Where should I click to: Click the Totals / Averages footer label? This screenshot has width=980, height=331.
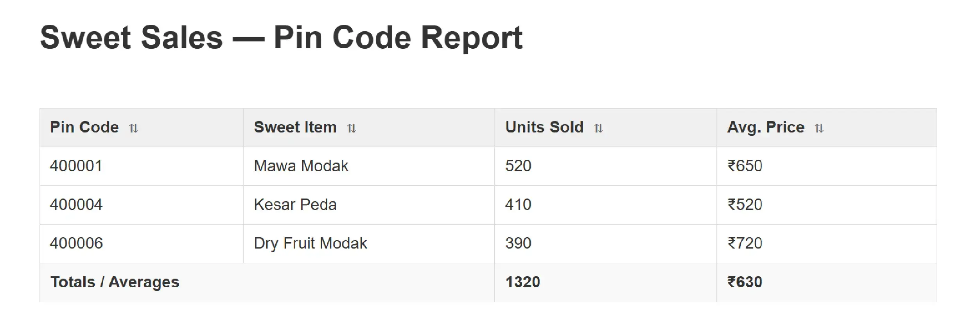[115, 282]
